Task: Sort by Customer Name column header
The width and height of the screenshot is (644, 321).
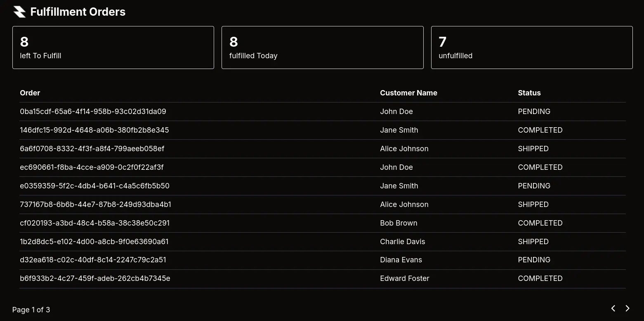Action: [x=408, y=93]
